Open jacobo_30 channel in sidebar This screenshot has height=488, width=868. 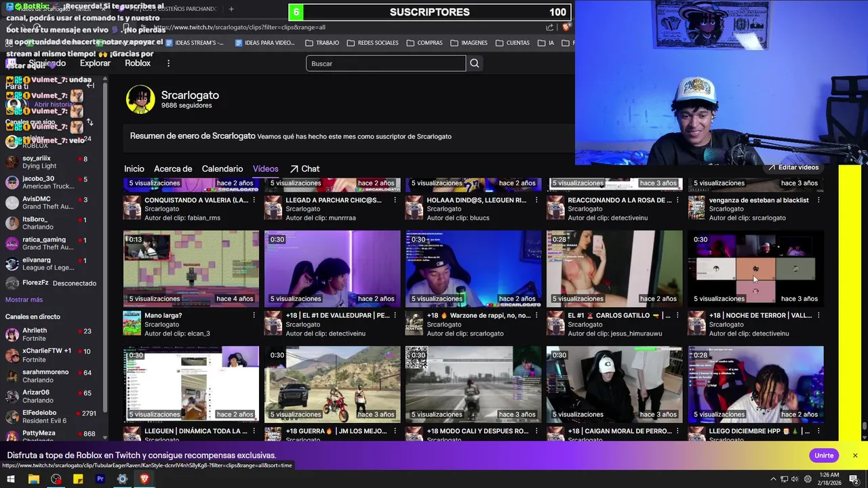pyautogui.click(x=52, y=182)
